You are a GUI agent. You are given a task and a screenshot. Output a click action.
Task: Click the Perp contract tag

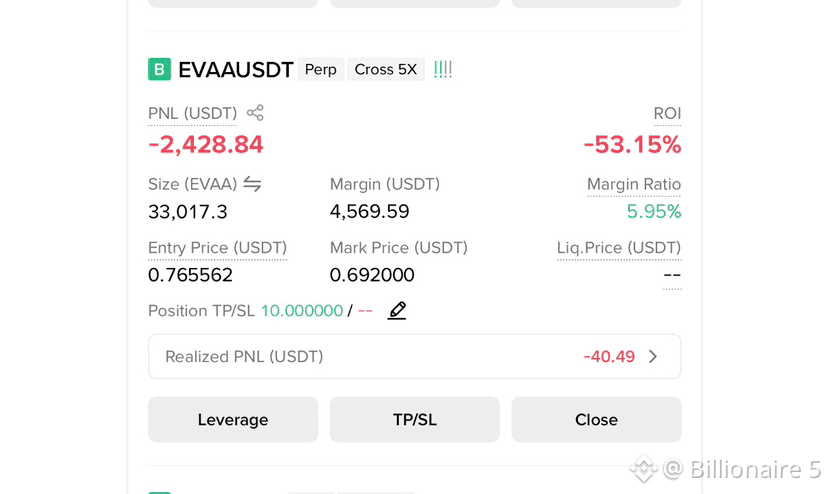(321, 69)
